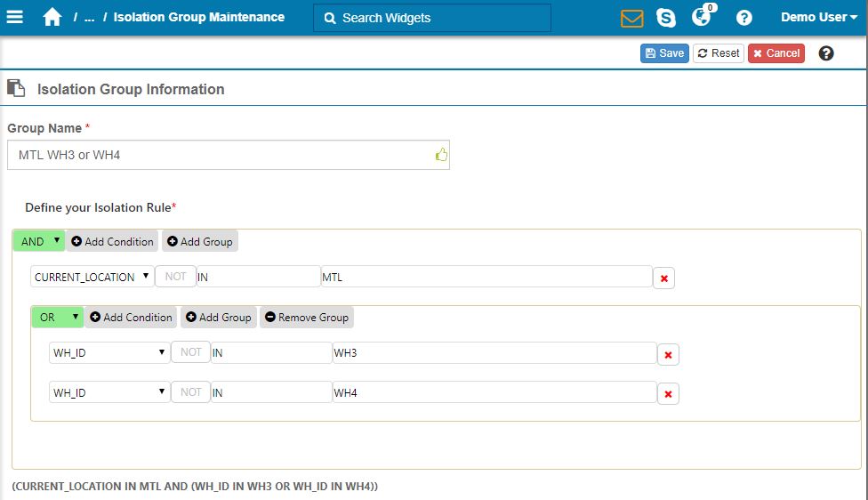Open the hamburger navigation menu
Image resolution: width=868 pixels, height=500 pixels.
[16, 18]
